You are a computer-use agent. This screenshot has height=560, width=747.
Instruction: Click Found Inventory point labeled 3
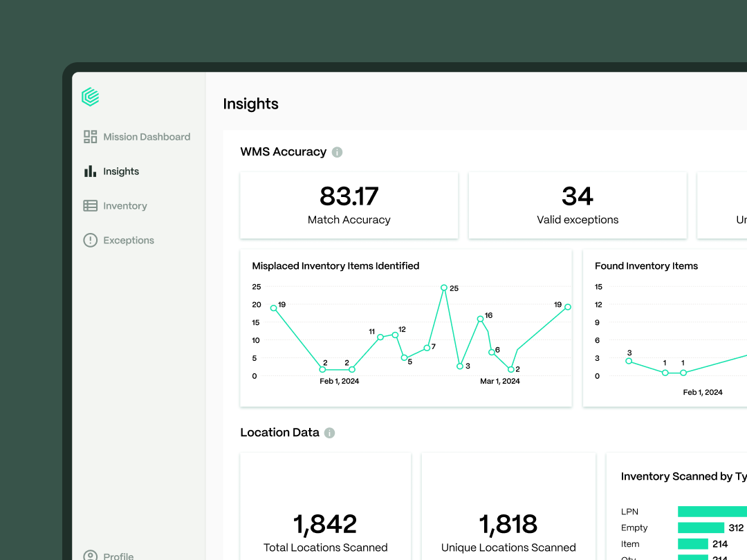(x=629, y=361)
